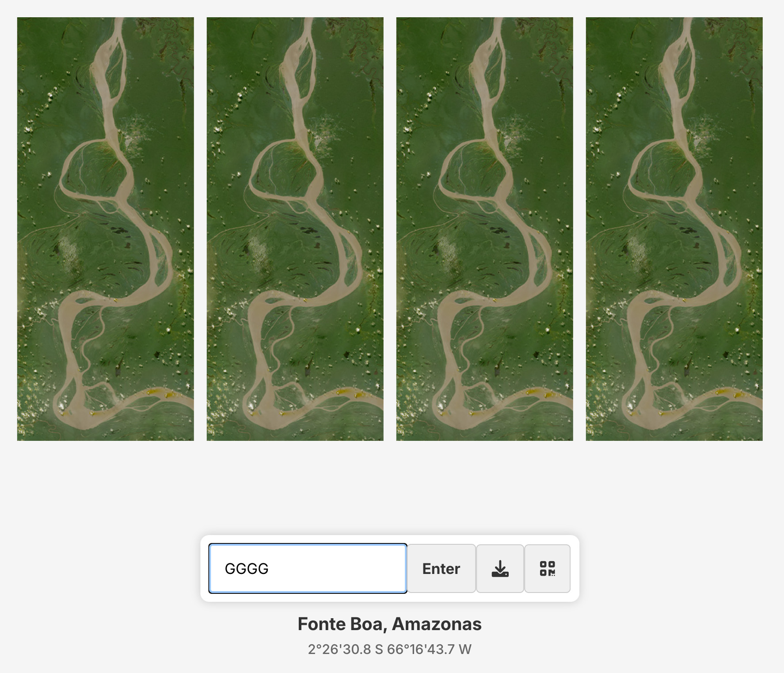Select the second river satellite image

(x=295, y=229)
